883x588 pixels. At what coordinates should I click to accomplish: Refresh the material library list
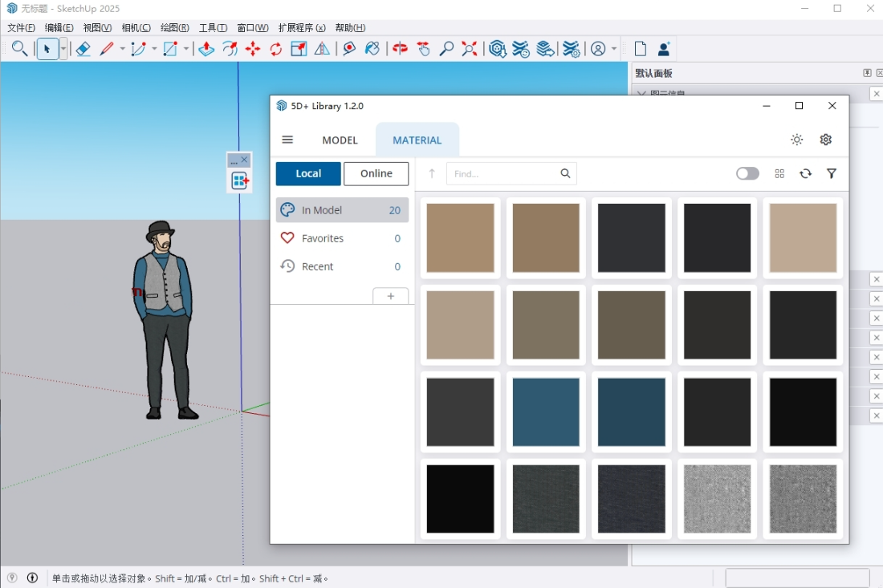pos(805,173)
